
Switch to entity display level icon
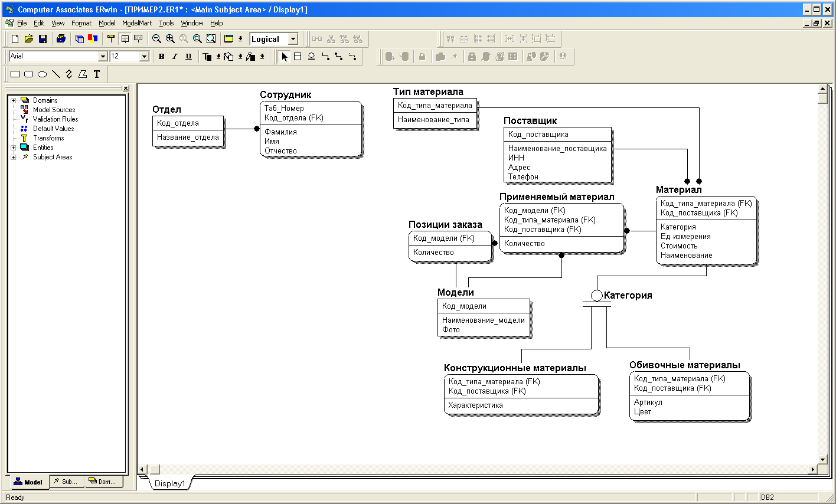pos(111,39)
